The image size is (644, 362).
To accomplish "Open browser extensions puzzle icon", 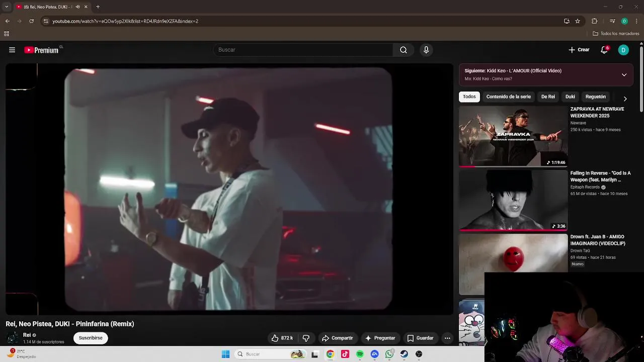I will pyautogui.click(x=594, y=21).
